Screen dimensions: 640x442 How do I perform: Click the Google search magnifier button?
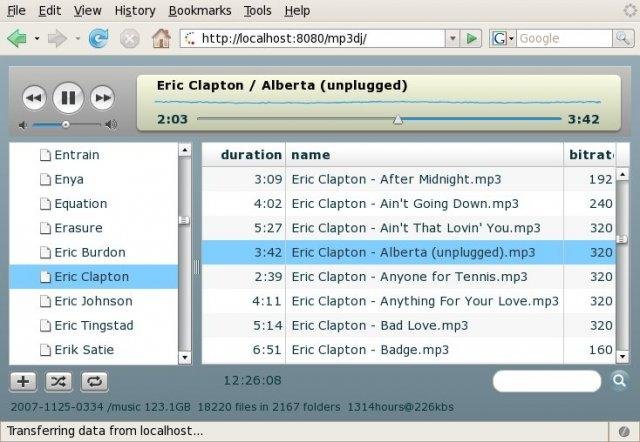click(x=623, y=38)
